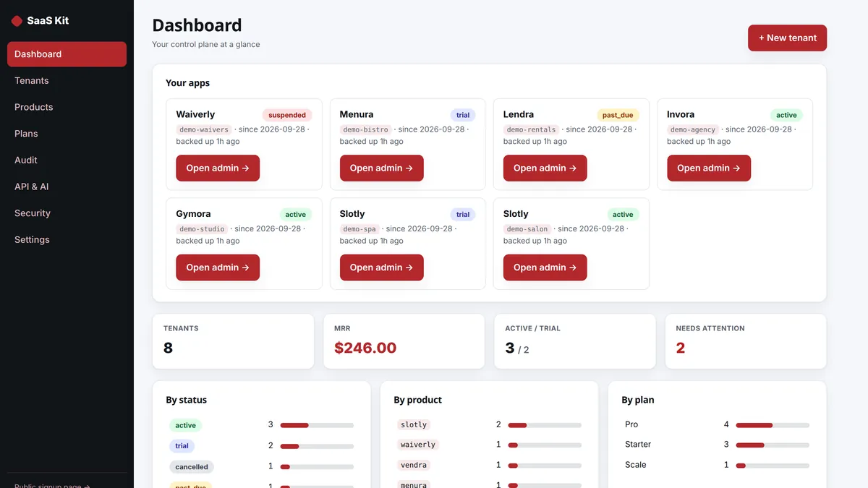The width and height of the screenshot is (868, 488).
Task: Select the demo-bistro slug
Action: tap(365, 130)
